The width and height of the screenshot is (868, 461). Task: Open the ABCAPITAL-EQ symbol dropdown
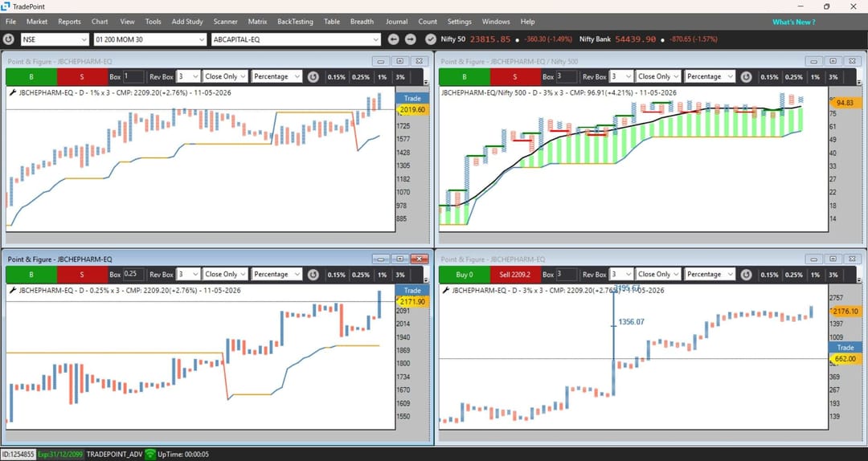click(376, 39)
